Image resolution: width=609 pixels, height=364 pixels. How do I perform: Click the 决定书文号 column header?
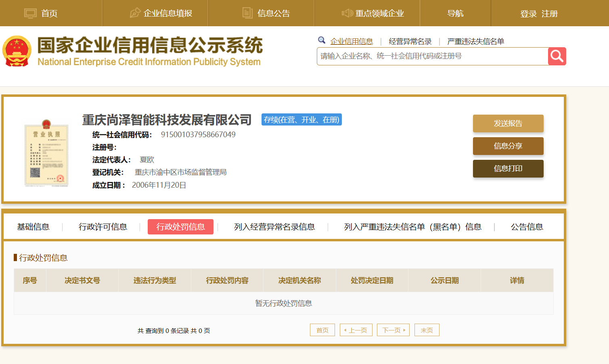point(82,280)
